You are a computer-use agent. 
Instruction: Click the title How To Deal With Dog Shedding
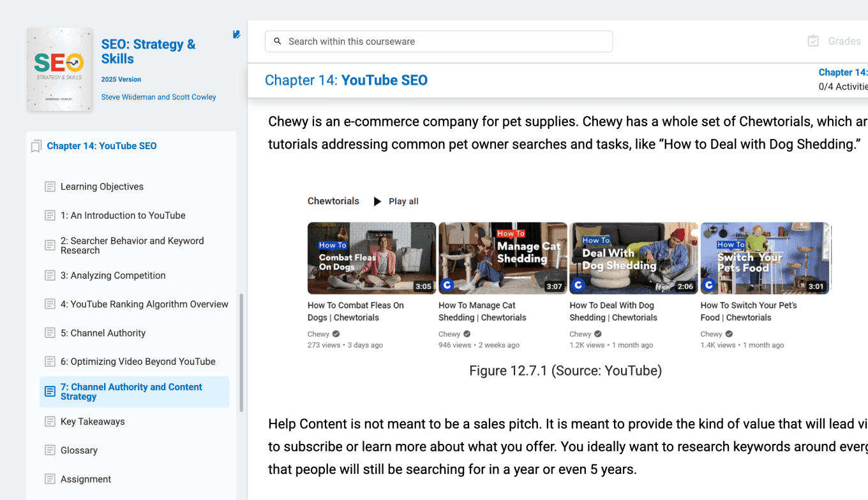click(613, 311)
